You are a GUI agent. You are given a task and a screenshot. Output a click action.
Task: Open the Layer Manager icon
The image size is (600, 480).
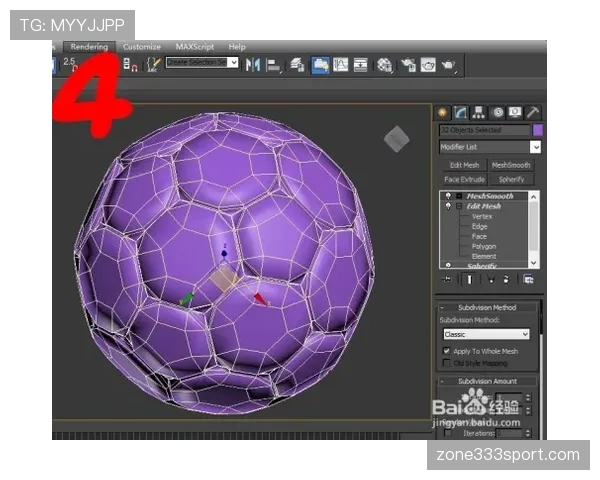297,64
